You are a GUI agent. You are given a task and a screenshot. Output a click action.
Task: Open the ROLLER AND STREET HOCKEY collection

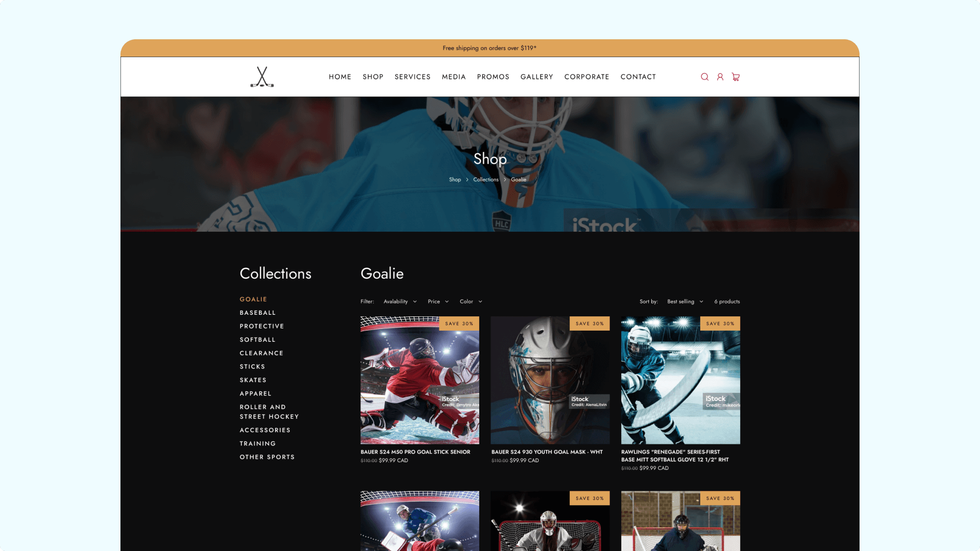[x=269, y=412]
